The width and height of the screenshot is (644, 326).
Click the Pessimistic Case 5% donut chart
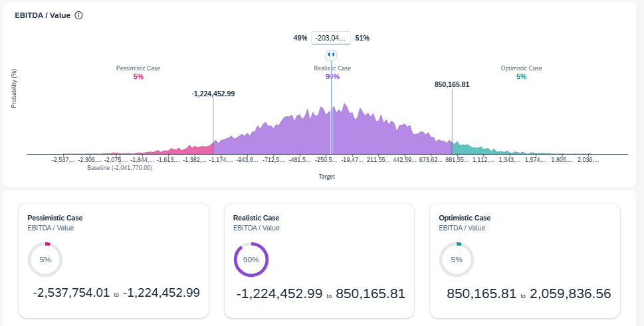pos(45,259)
